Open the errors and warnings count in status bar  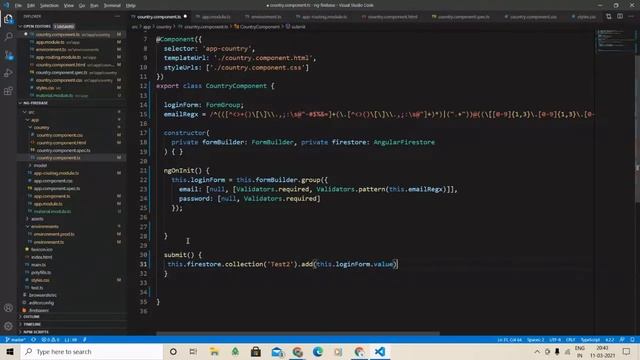tap(51, 340)
